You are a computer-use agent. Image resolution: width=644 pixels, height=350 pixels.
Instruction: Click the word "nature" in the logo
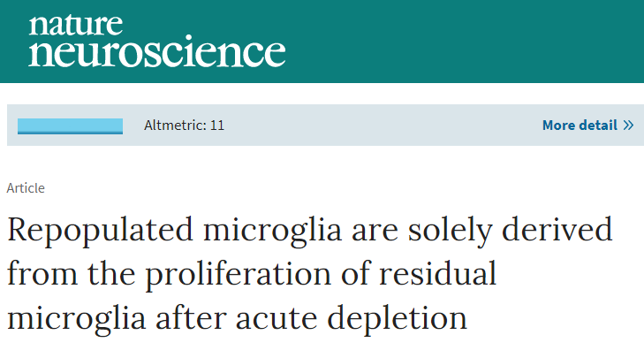pos(76,25)
